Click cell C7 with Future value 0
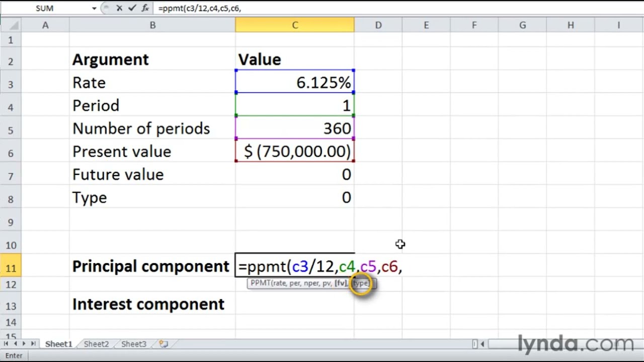The width and height of the screenshot is (644, 362). (295, 174)
